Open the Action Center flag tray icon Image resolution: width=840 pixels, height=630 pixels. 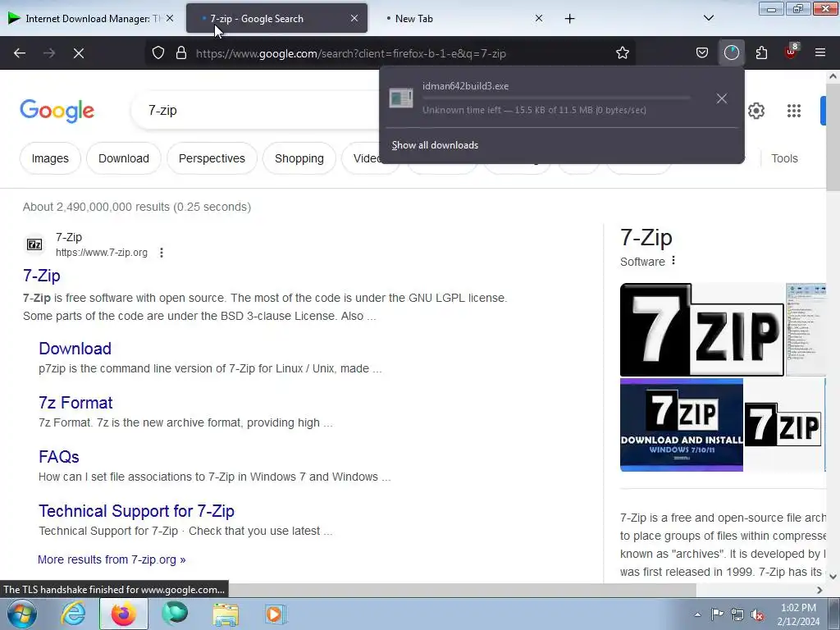pos(717,614)
